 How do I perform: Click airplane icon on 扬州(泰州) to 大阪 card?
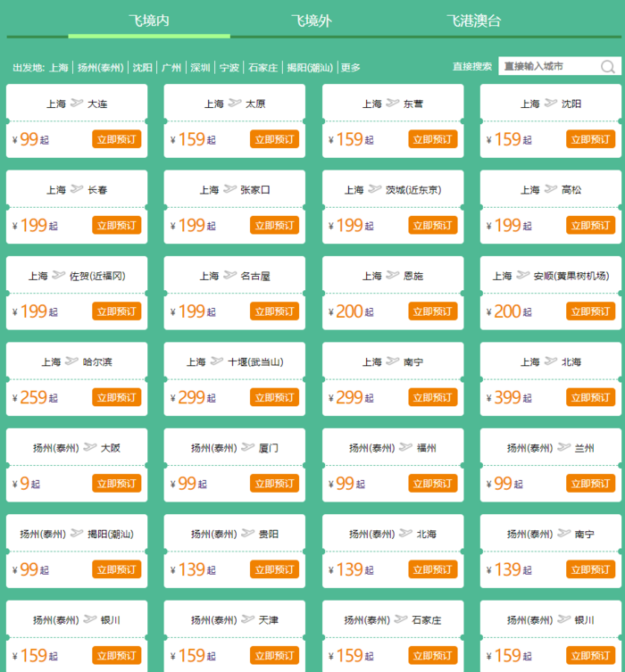click(x=89, y=448)
